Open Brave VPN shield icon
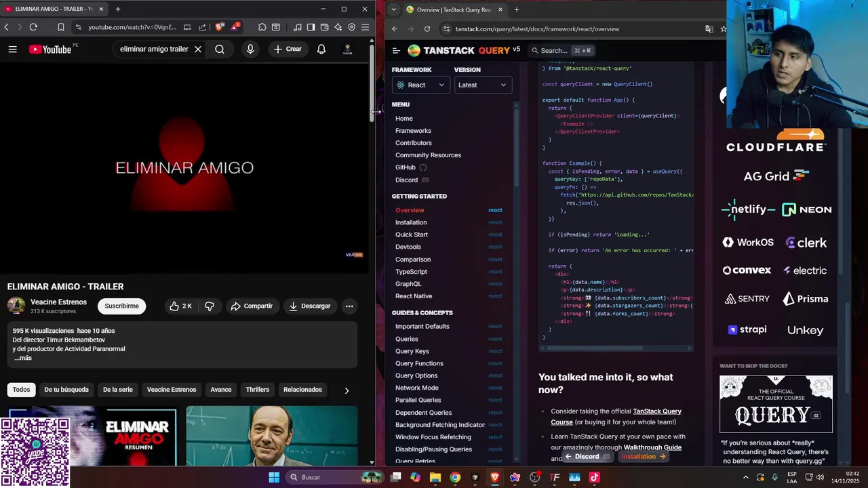Viewport: 868px width, 488px height. pyautogui.click(x=351, y=27)
